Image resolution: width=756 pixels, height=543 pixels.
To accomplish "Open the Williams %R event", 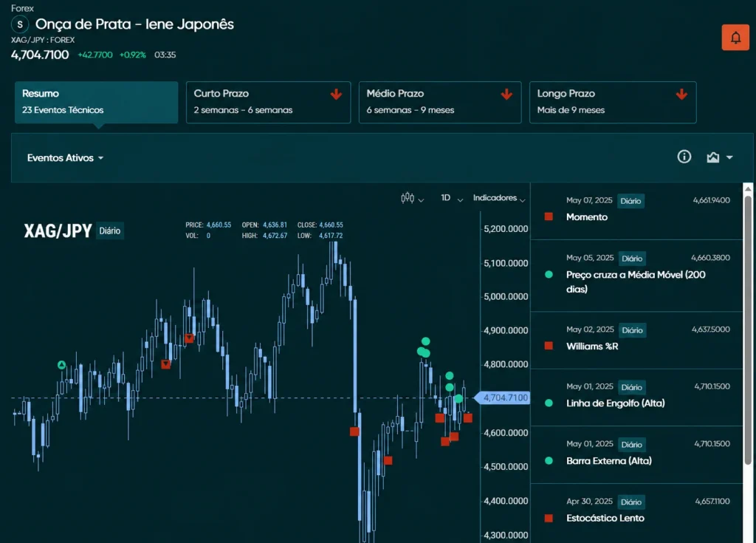I will coord(636,341).
